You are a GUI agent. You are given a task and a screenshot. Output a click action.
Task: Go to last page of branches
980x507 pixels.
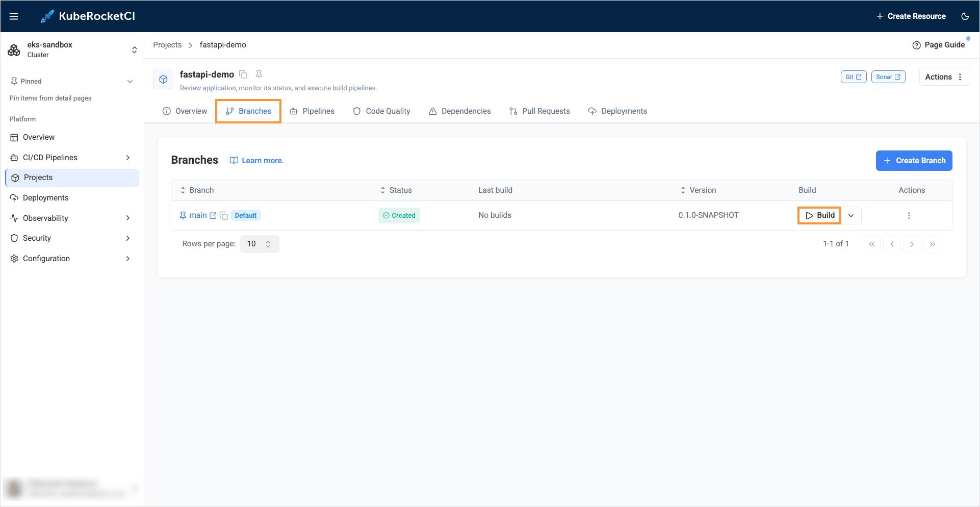pos(933,244)
